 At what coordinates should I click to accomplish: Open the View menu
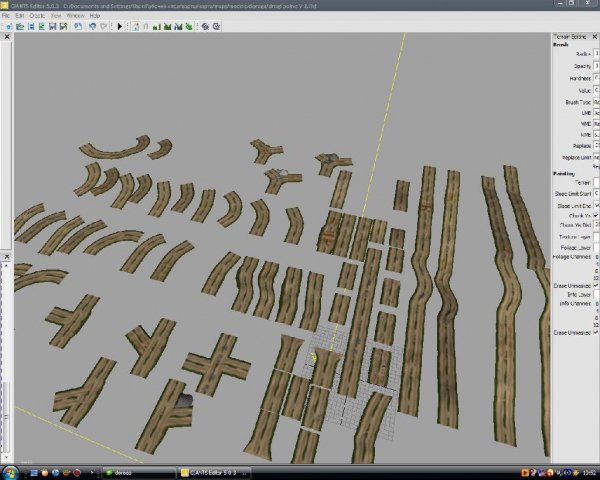coord(56,16)
